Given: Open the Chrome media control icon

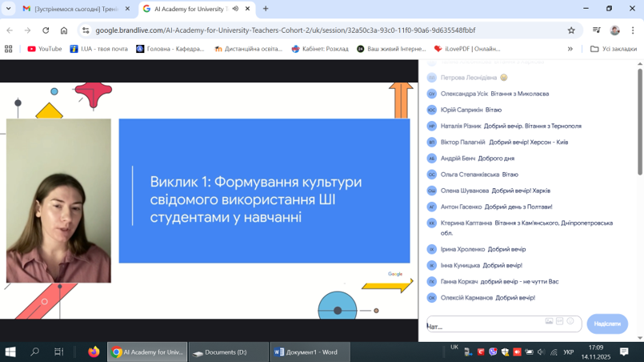Looking at the screenshot, I should (596, 30).
